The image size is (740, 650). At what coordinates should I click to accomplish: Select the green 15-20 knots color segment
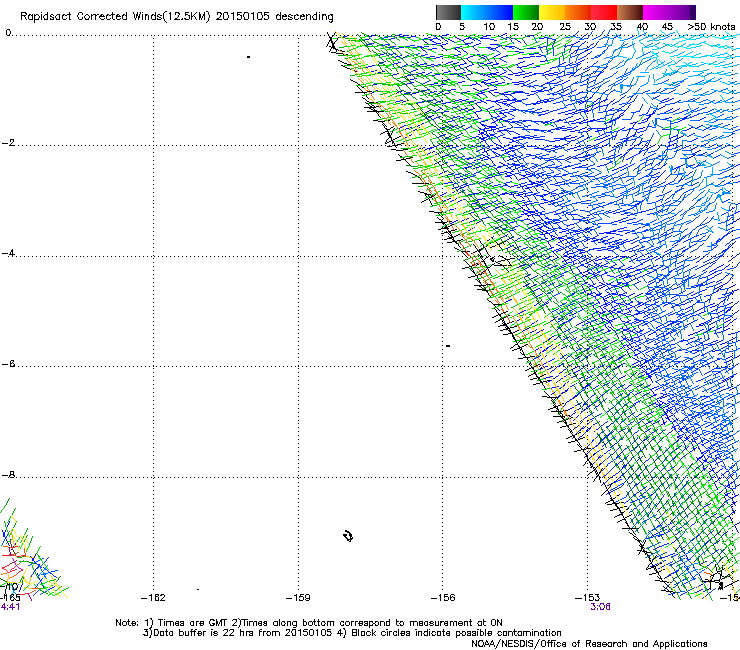tap(526, 12)
